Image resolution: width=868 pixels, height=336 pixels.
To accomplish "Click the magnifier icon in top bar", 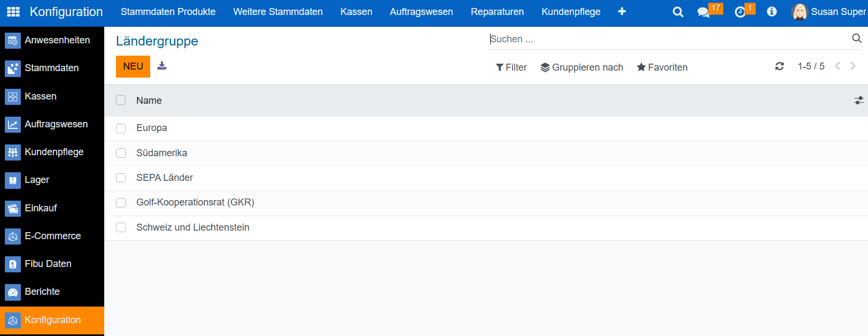I will (x=678, y=12).
